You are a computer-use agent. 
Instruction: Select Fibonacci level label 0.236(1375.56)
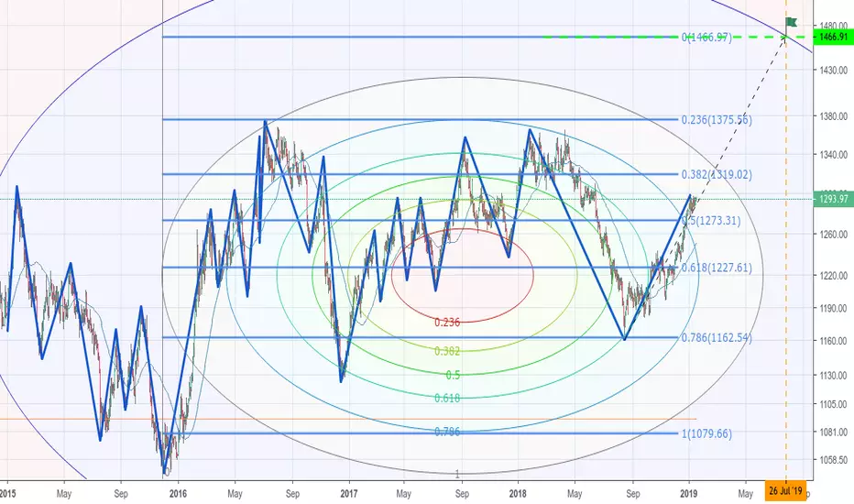click(x=717, y=119)
